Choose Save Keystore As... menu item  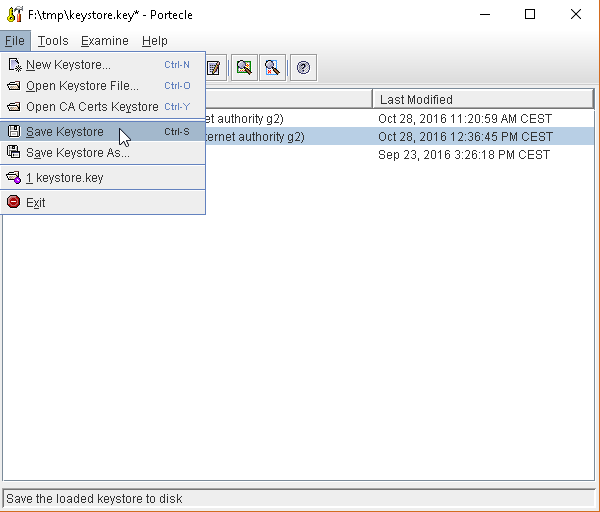pyautogui.click(x=78, y=153)
